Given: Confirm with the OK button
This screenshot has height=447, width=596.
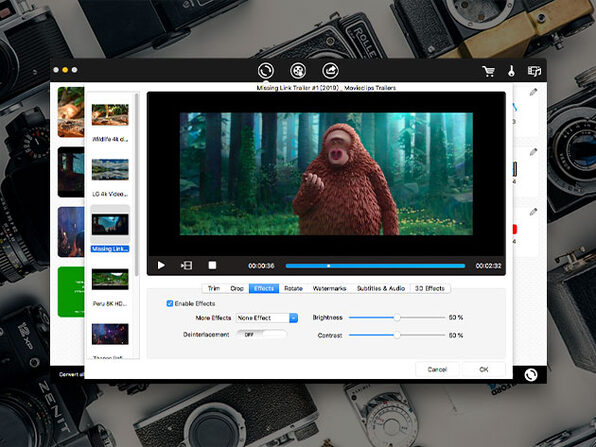Looking at the screenshot, I should (x=483, y=369).
